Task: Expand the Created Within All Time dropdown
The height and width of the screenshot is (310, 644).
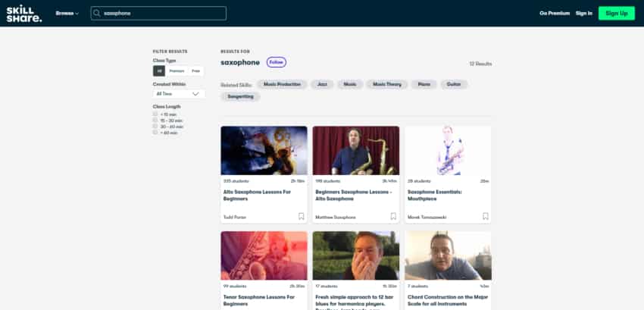Action: 179,94
